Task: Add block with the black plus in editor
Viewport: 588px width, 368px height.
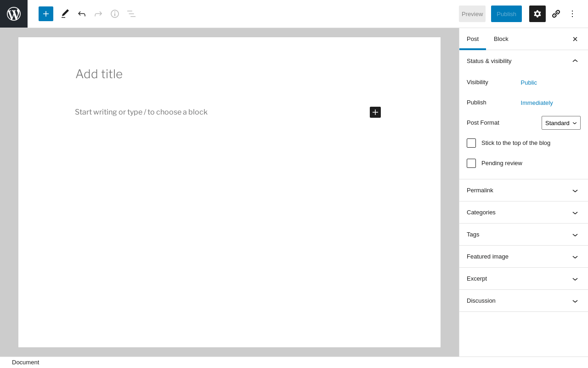Action: (x=375, y=112)
